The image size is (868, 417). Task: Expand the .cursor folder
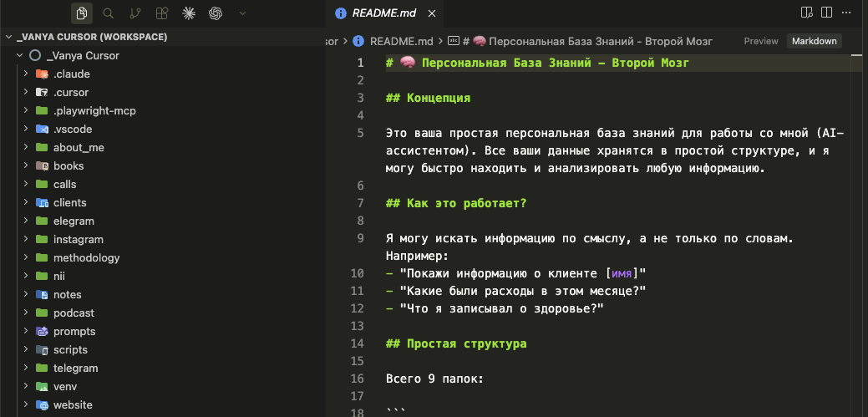[26, 93]
